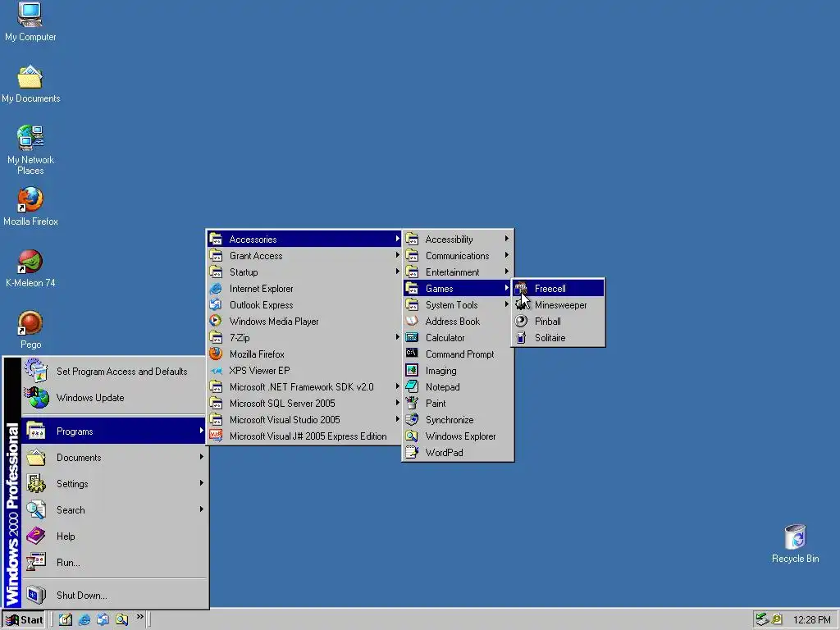This screenshot has width=840, height=630.
Task: Click the Show Desktop quick launch icon
Action: tap(66, 620)
